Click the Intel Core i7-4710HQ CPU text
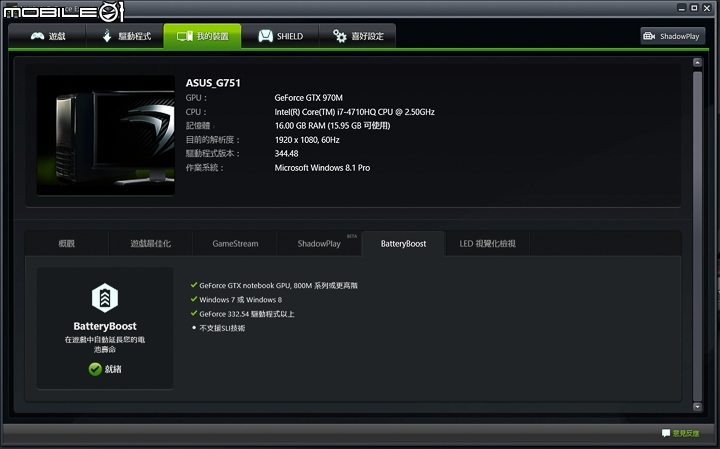 pos(354,112)
